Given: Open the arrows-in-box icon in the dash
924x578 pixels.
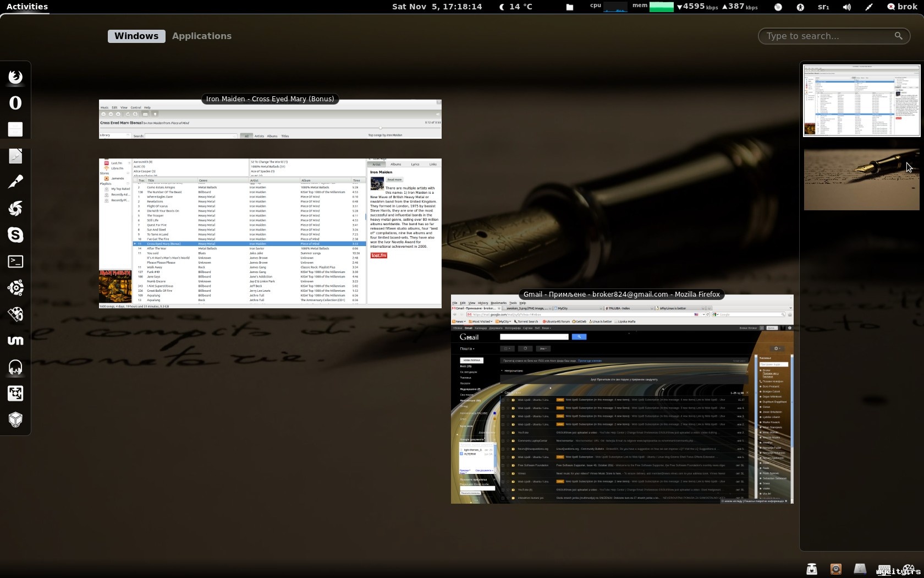Looking at the screenshot, I should [15, 394].
